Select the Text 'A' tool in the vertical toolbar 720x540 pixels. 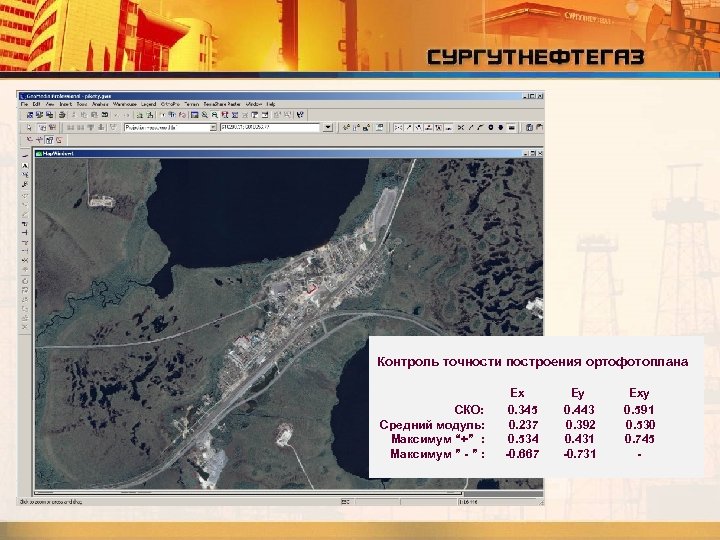point(25,166)
